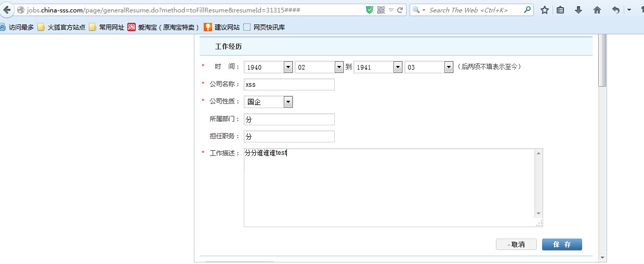The width and height of the screenshot is (644, 264).
Task: Click the 公司名称 field containing xss
Action: (289, 84)
